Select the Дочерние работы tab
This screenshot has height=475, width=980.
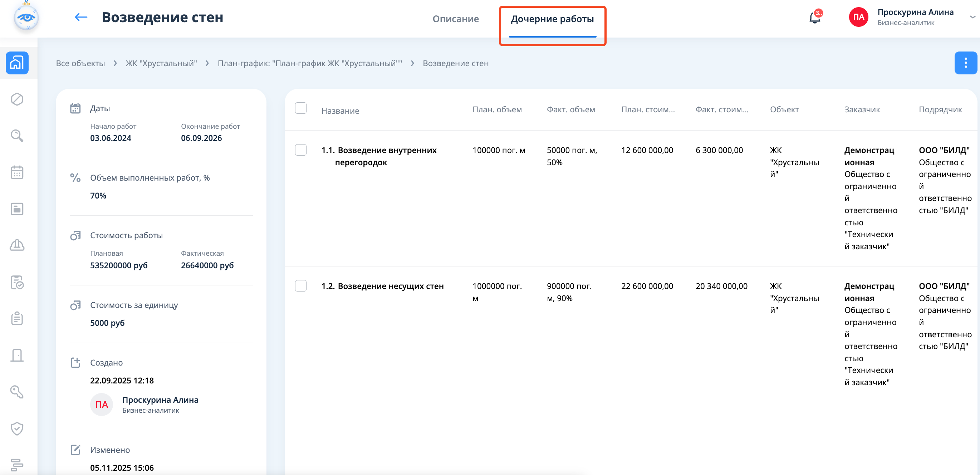[x=552, y=19]
